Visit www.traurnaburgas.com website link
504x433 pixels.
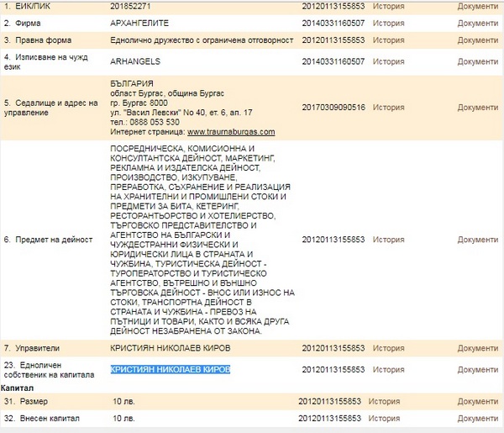click(x=231, y=132)
